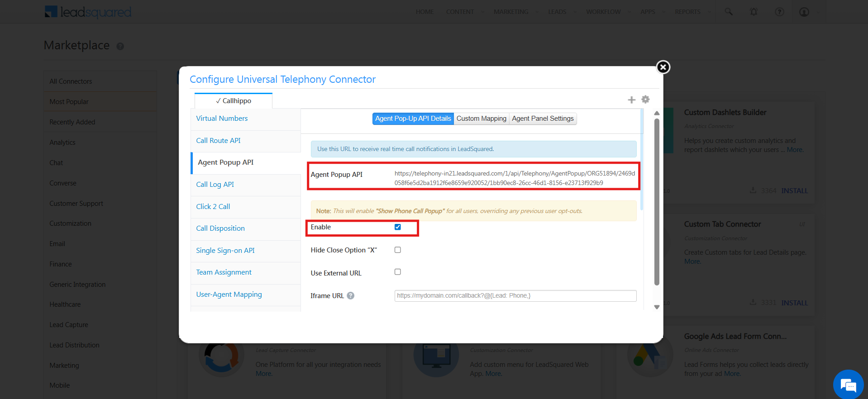Select Agent Popup API section
868x399 pixels.
point(246,162)
